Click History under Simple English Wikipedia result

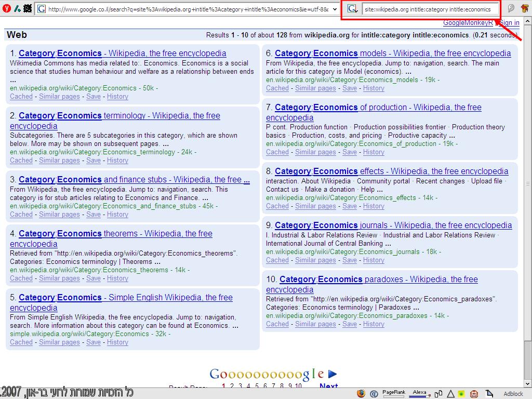coord(118,342)
